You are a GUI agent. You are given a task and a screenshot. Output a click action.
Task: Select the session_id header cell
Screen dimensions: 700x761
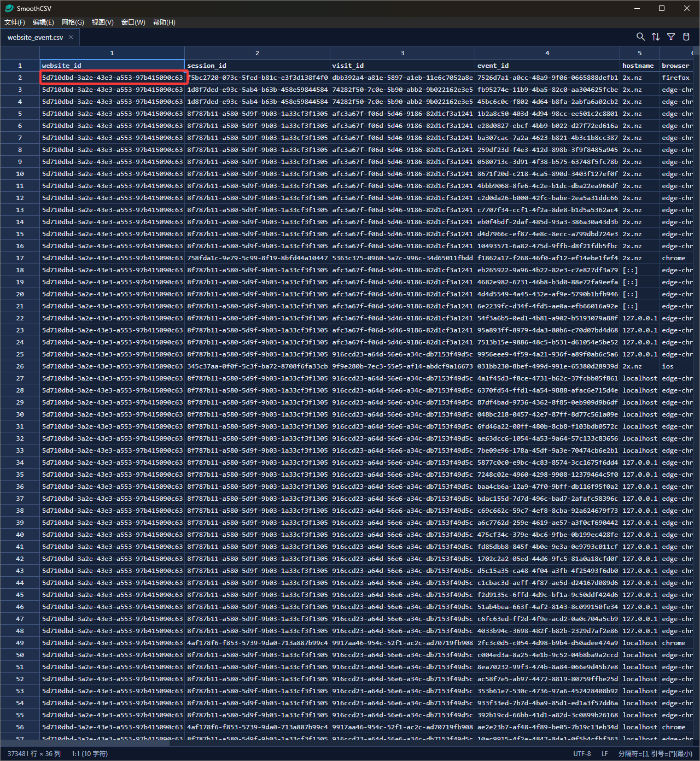pos(257,66)
